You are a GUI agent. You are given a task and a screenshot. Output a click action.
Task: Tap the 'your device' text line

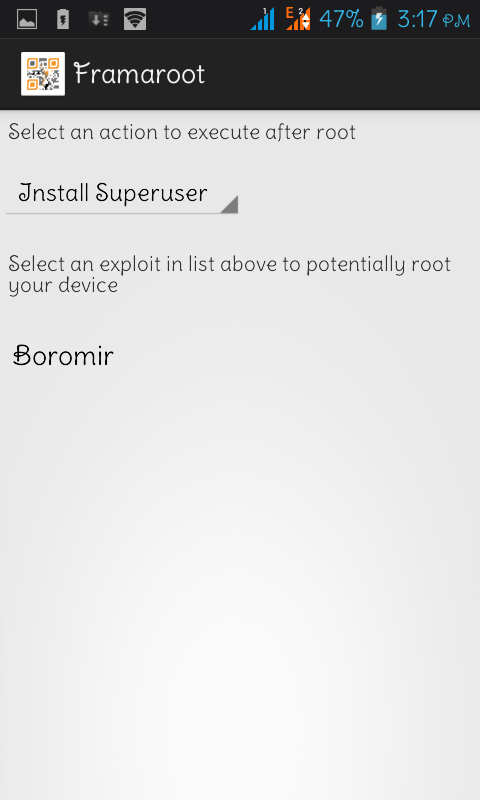[63, 285]
